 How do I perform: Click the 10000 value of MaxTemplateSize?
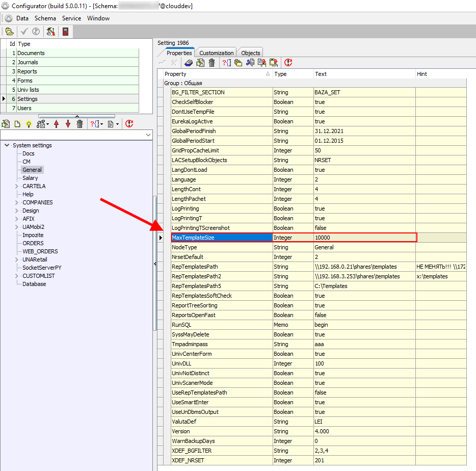coord(323,238)
